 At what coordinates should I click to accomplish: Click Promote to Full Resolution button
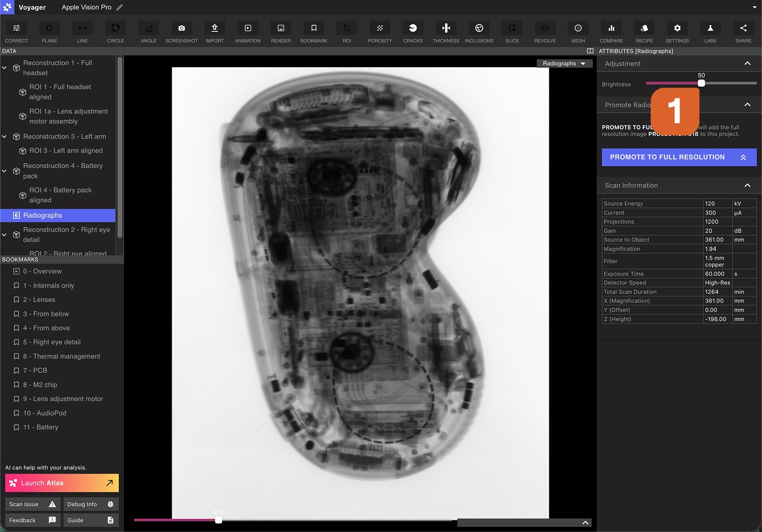click(679, 157)
